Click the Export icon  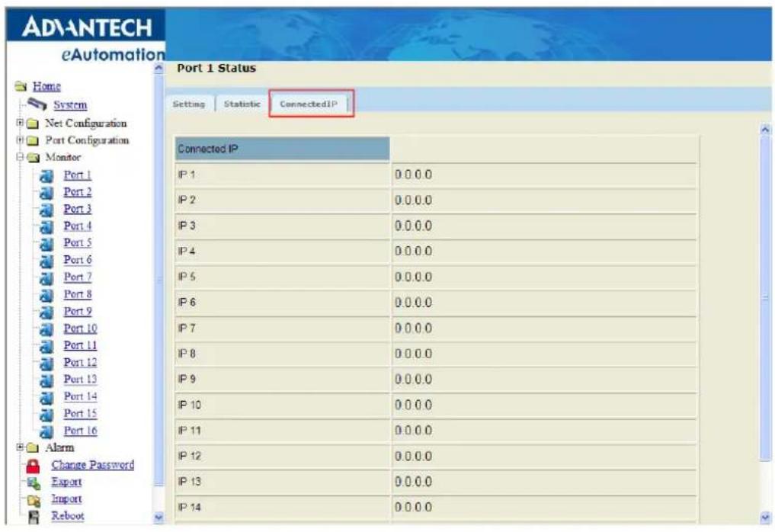[x=34, y=482]
